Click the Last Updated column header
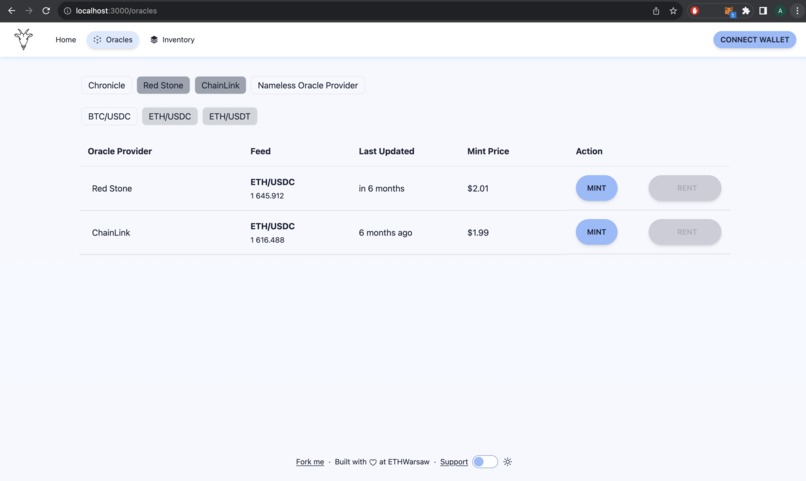This screenshot has width=806, height=481. click(387, 151)
